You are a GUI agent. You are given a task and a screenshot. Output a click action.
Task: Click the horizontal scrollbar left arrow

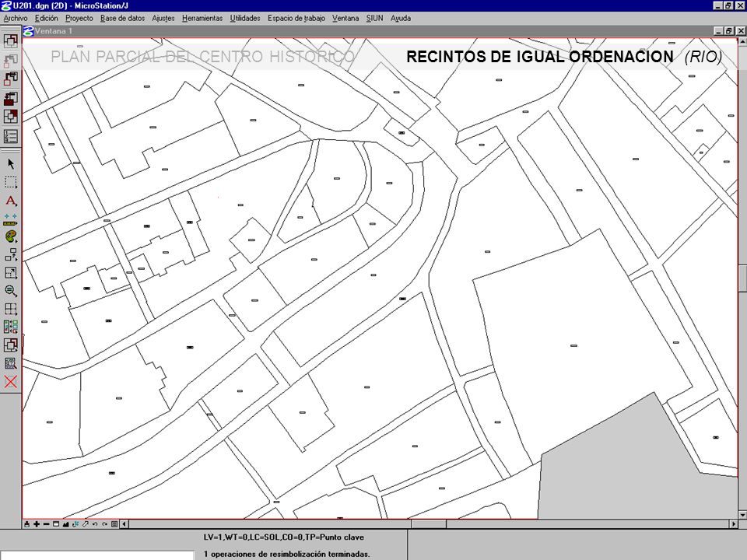pyautogui.click(x=124, y=524)
